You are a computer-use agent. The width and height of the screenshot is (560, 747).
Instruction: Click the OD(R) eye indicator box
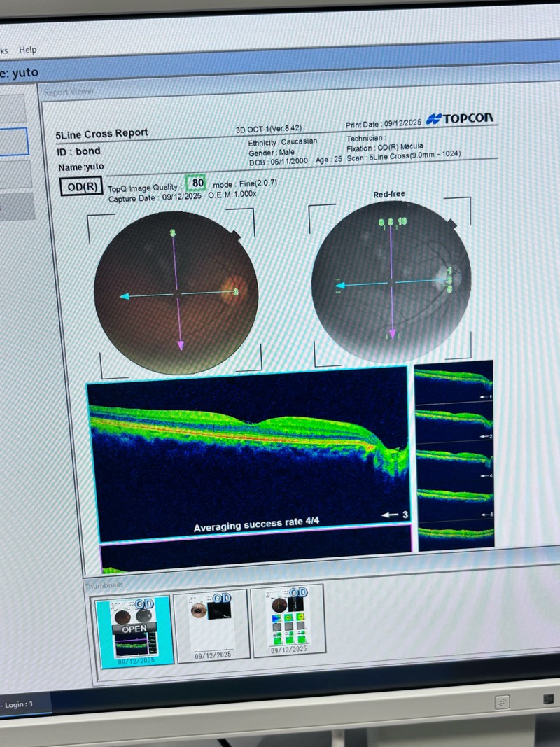(83, 187)
